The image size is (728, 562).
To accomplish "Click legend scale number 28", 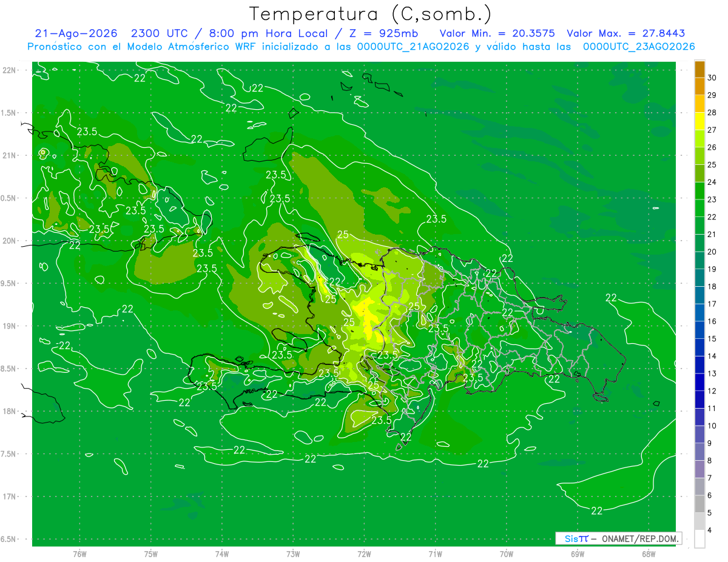I will (x=712, y=113).
